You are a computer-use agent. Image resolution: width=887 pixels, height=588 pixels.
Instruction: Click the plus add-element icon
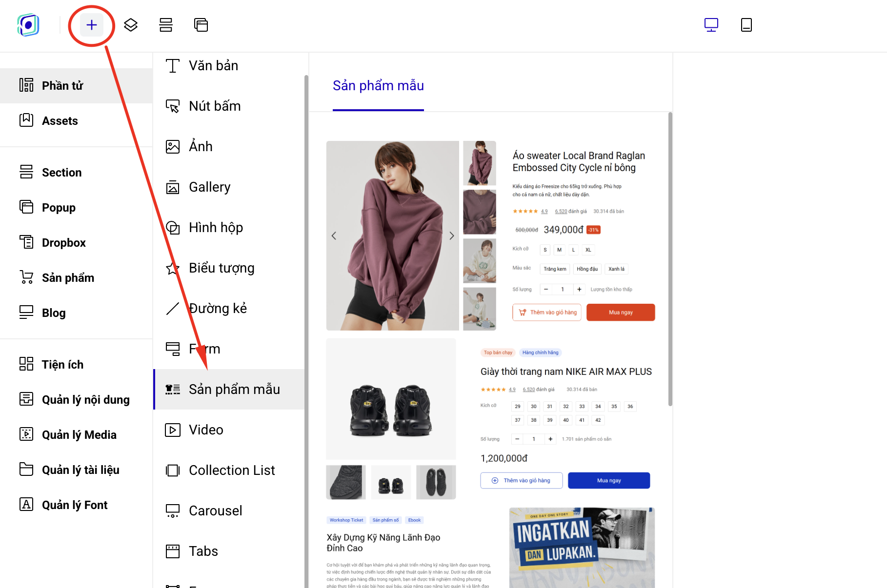tap(92, 25)
